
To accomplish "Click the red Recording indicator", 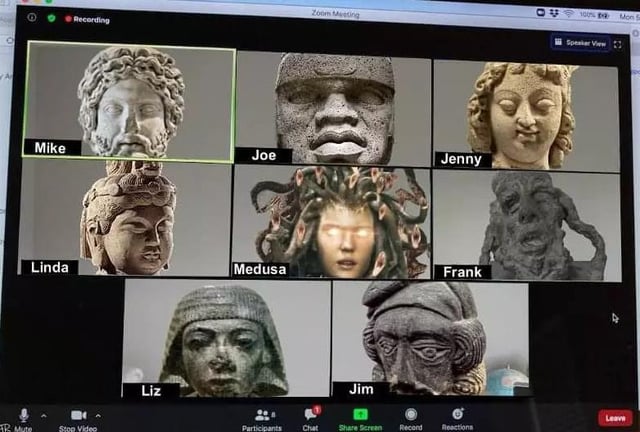I will point(87,19).
